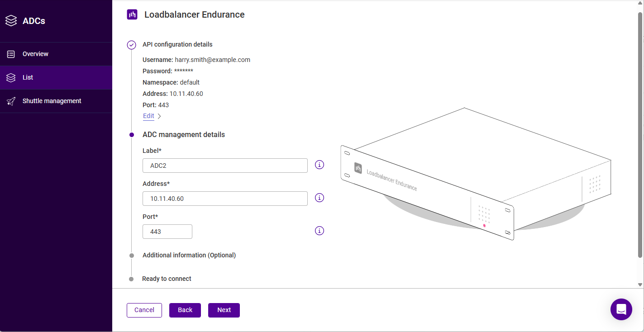
Task: Click the info icon beside Port field
Action: click(320, 231)
